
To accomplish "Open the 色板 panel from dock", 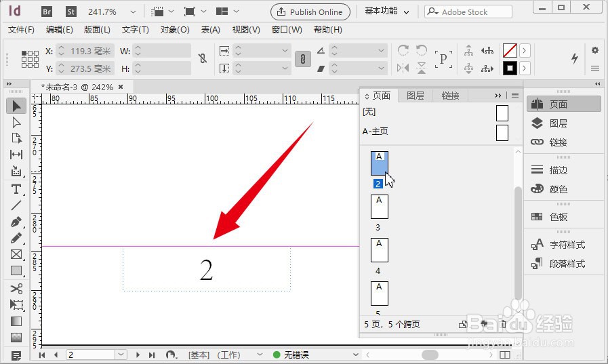I will (x=559, y=217).
